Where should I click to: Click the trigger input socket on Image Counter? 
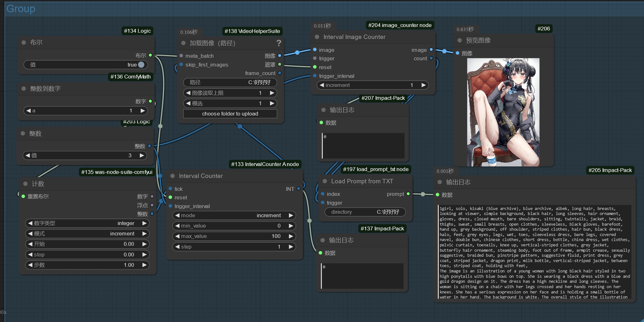click(x=315, y=58)
